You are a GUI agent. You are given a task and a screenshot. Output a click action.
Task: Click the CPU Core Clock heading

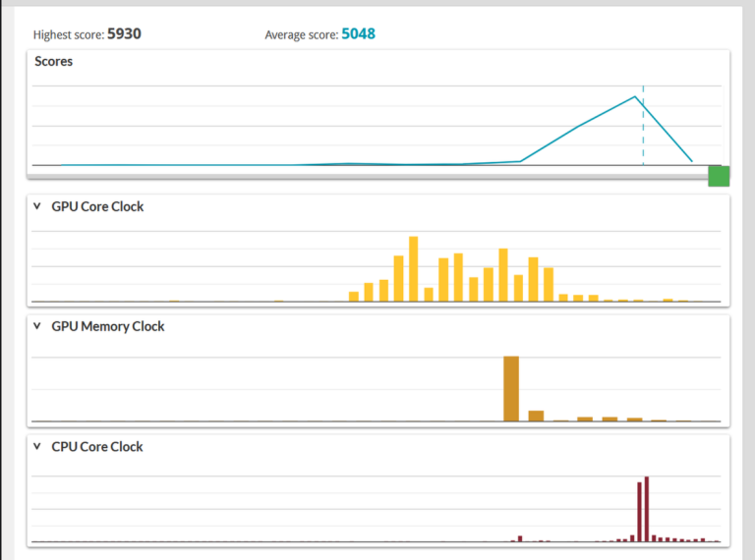[97, 446]
